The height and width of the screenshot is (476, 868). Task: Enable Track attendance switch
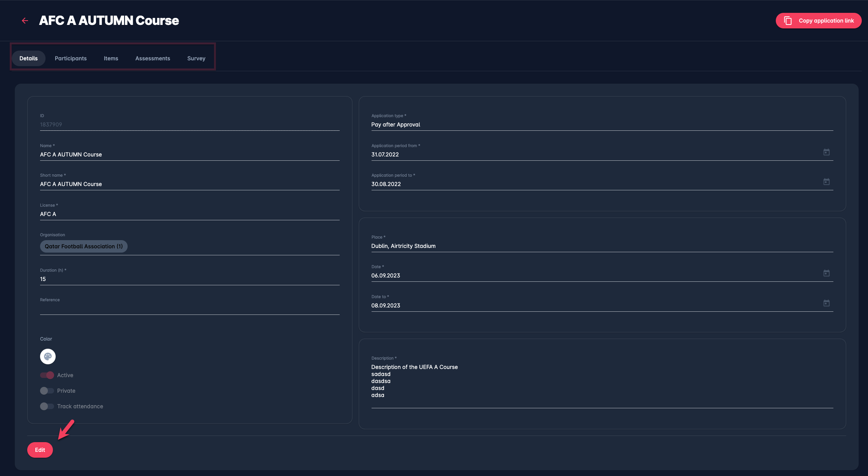(x=47, y=406)
